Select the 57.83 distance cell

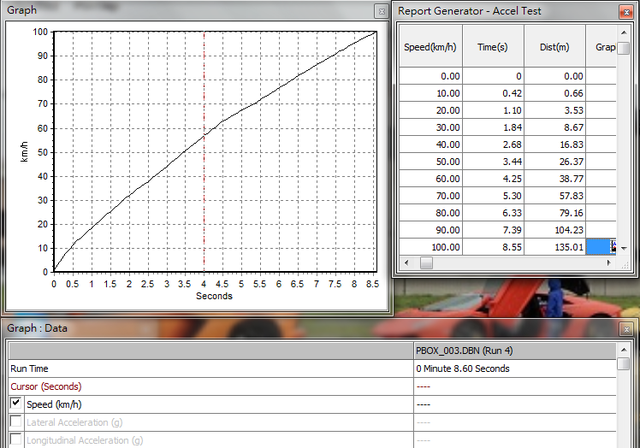point(555,196)
